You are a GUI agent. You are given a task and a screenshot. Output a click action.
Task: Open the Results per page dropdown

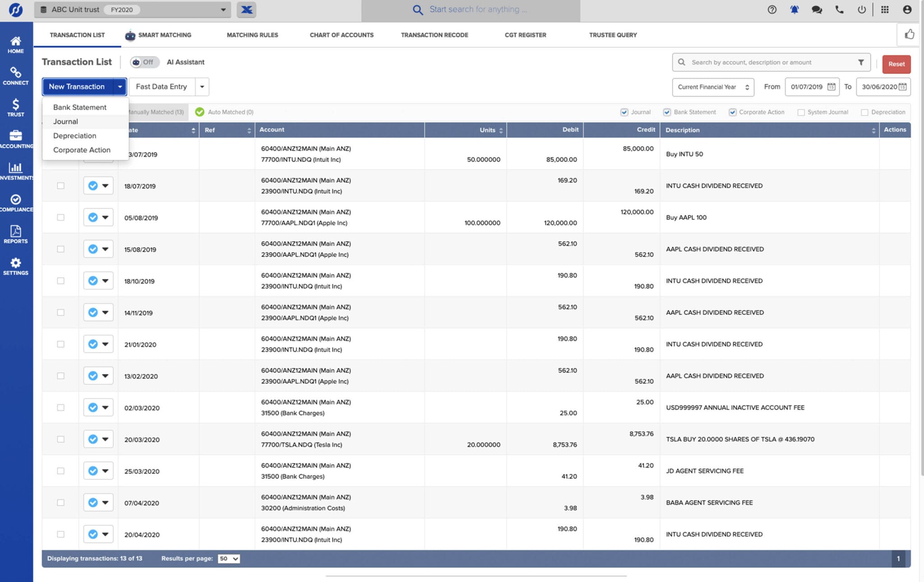pyautogui.click(x=228, y=559)
